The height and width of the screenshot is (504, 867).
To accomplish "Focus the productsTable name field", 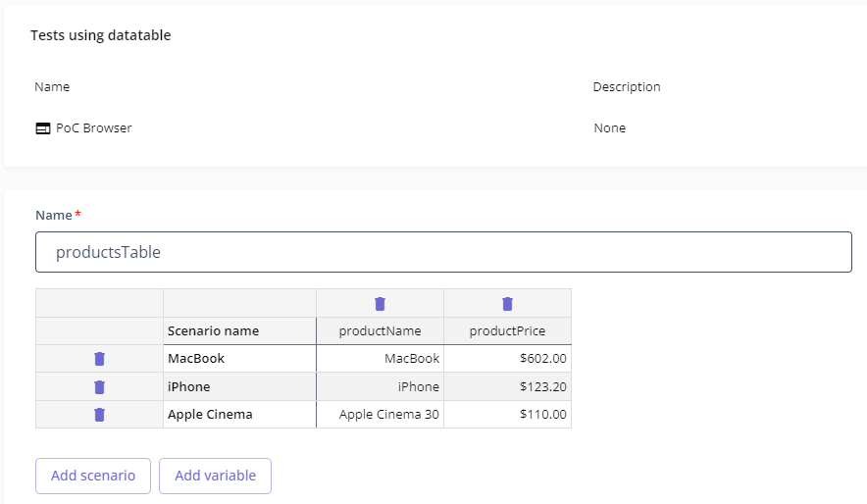I will click(x=443, y=252).
